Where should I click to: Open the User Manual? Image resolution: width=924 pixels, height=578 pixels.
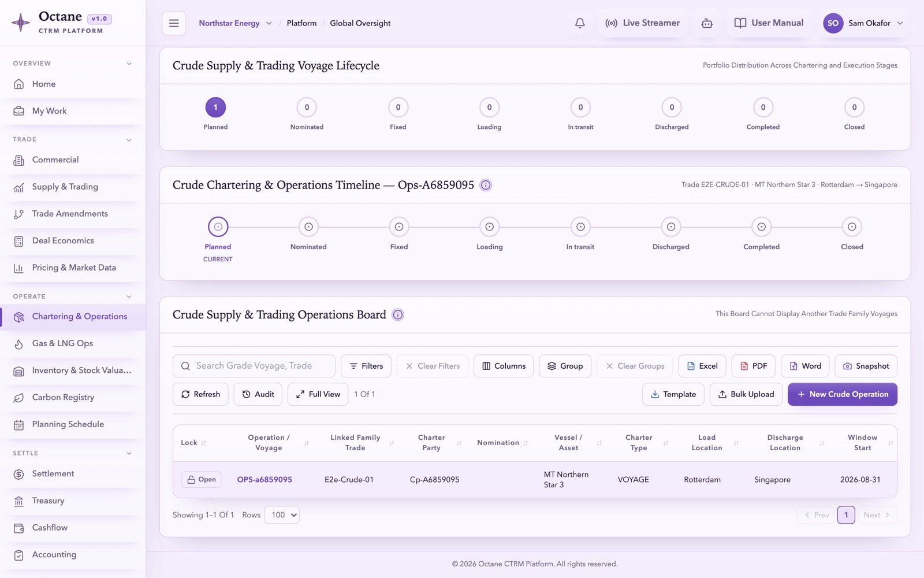[x=769, y=23]
